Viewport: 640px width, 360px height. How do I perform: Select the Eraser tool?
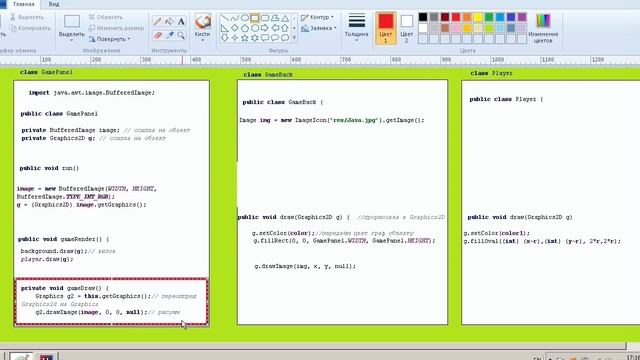pyautogui.click(x=158, y=36)
